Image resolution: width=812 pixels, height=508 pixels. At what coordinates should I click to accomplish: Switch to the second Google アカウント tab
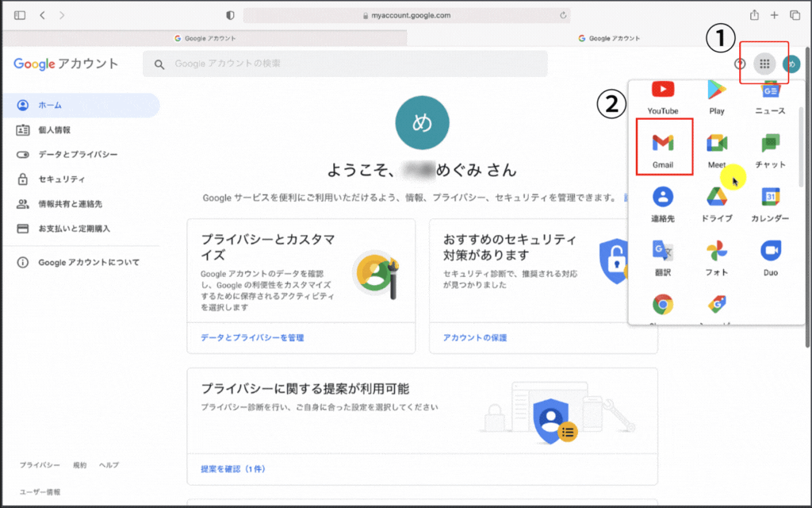click(609, 38)
